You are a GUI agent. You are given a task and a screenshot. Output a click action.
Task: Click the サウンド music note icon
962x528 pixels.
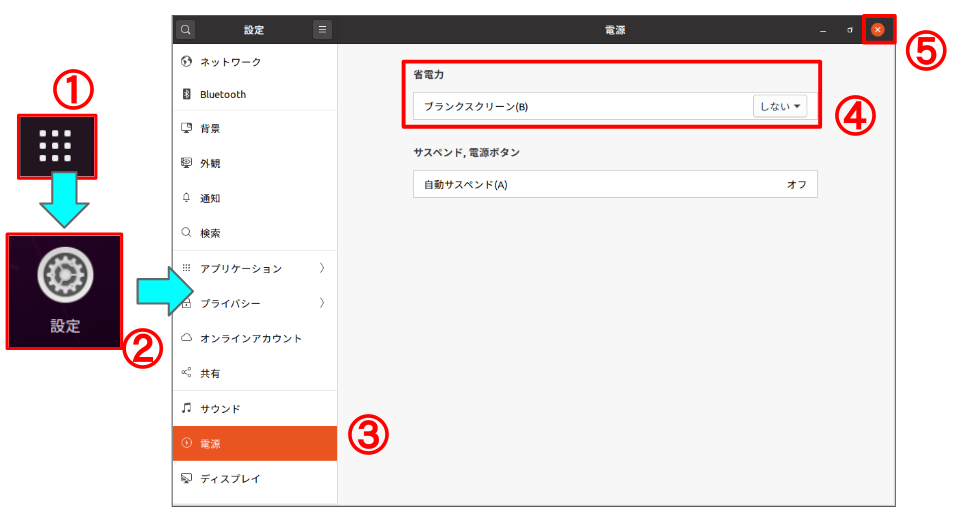point(186,408)
